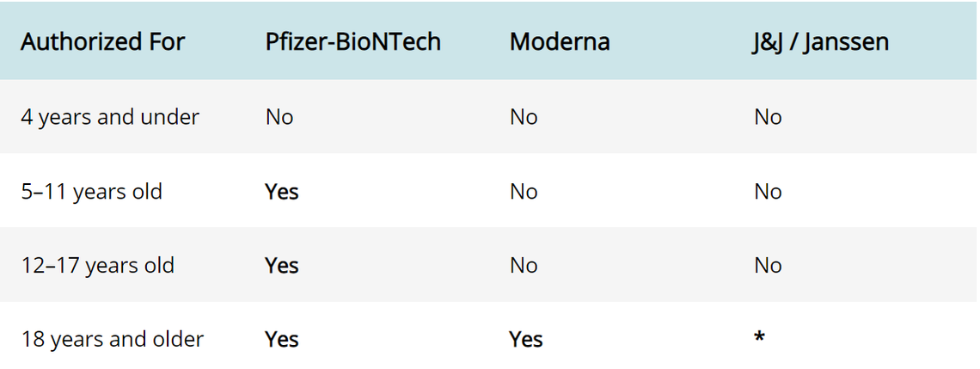Select the "5–11 years old" row label
The width and height of the screenshot is (980, 369).
91,191
